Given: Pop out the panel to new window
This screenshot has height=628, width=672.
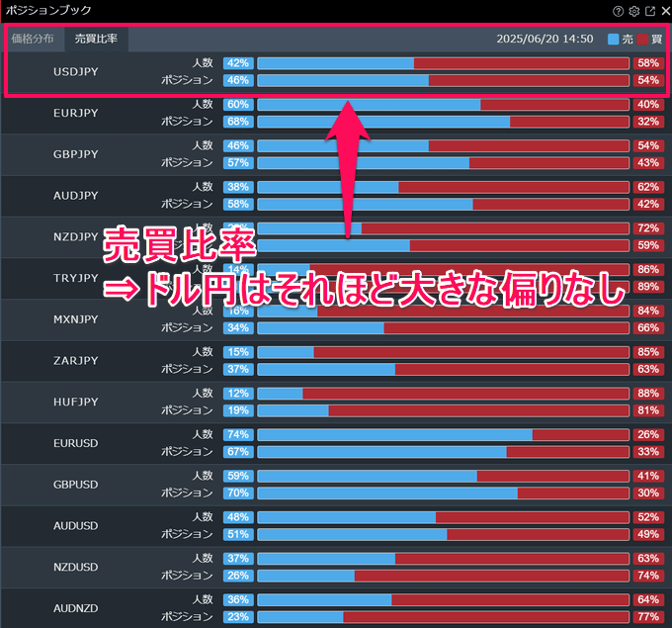Looking at the screenshot, I should pyautogui.click(x=650, y=11).
